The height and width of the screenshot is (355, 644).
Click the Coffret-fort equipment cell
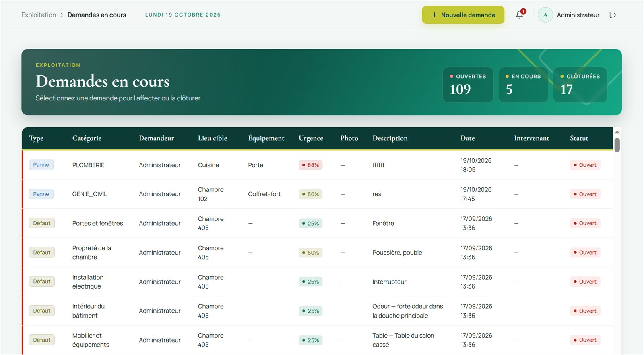[x=264, y=194]
